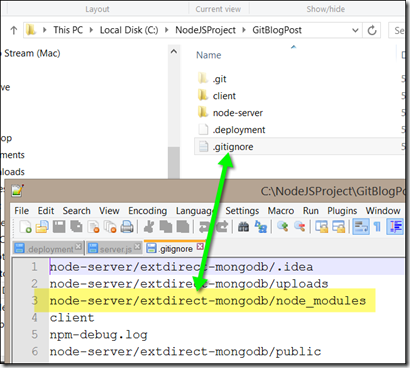Toggle synchronized vertical scrolling icon

[322, 227]
